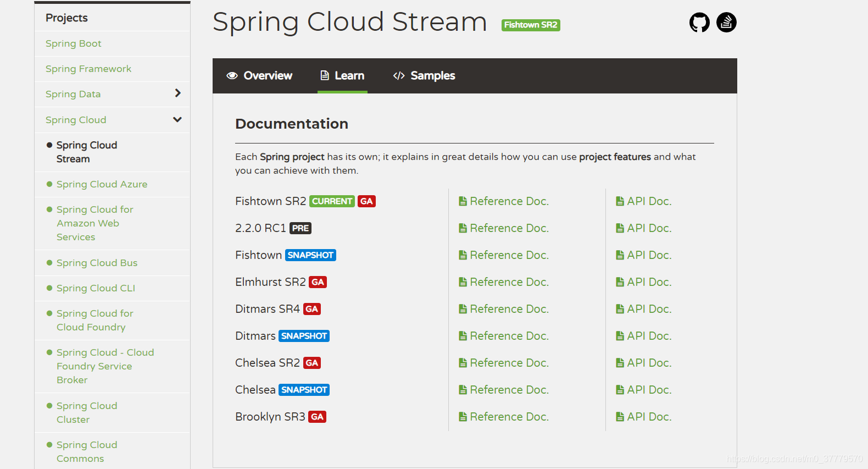This screenshot has height=469, width=868.
Task: Open Spring Cloud Commons project
Action: 87,451
